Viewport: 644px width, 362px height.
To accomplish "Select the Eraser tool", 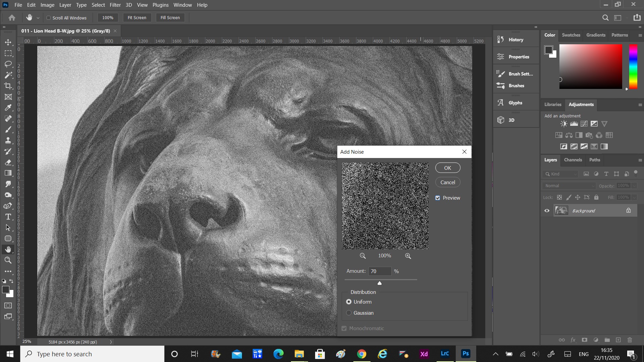I will click(x=8, y=162).
